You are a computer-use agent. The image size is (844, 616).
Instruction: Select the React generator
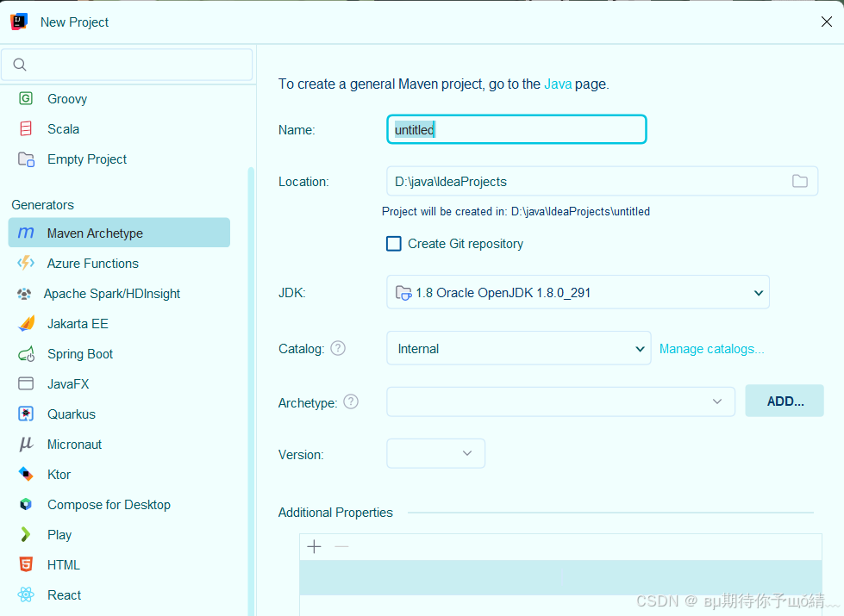pyautogui.click(x=64, y=595)
